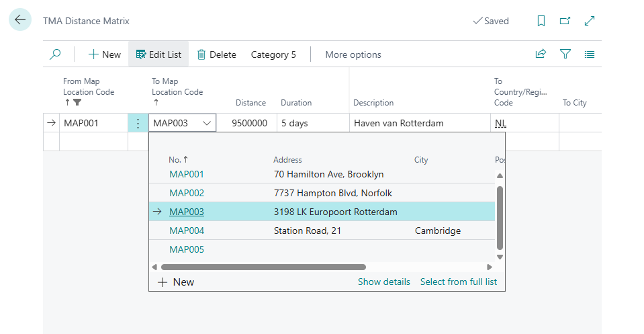Click the share icon in toolbar

541,54
